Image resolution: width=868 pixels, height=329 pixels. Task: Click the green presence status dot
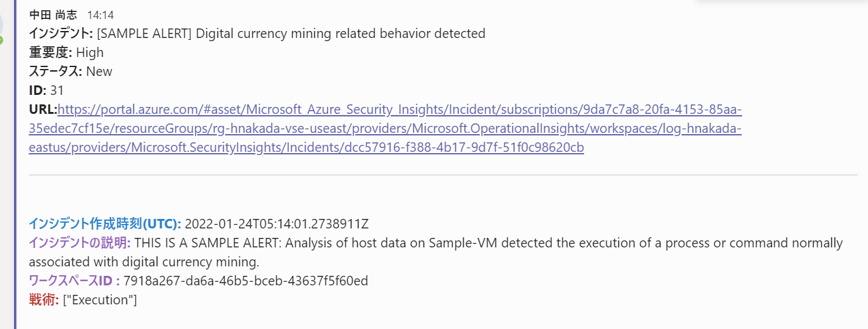coord(1,40)
